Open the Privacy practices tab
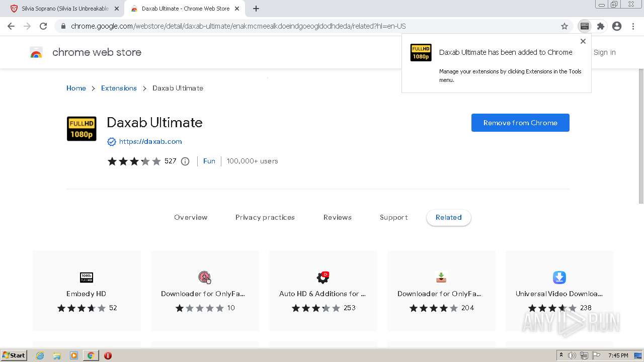The height and width of the screenshot is (362, 644). 265,218
